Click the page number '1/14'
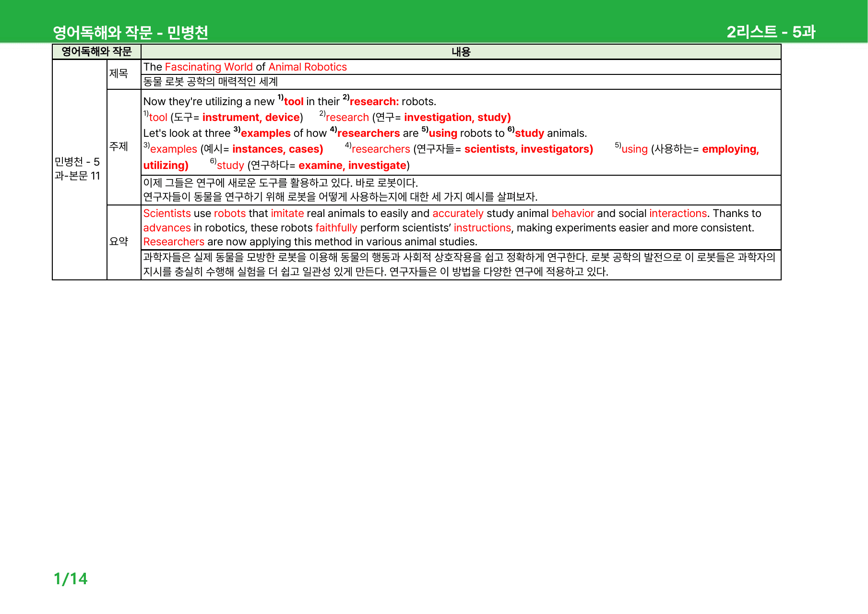This screenshot has width=868, height=614. pyautogui.click(x=71, y=578)
